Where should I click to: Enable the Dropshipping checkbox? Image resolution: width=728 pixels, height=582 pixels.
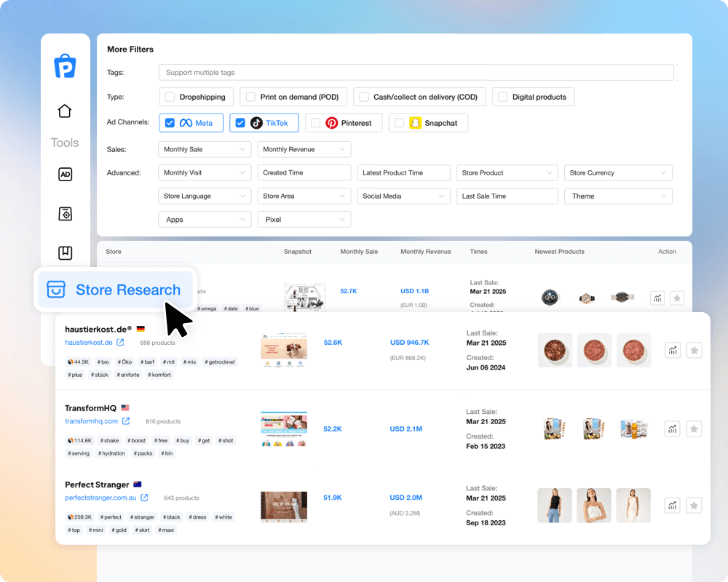[x=170, y=97]
